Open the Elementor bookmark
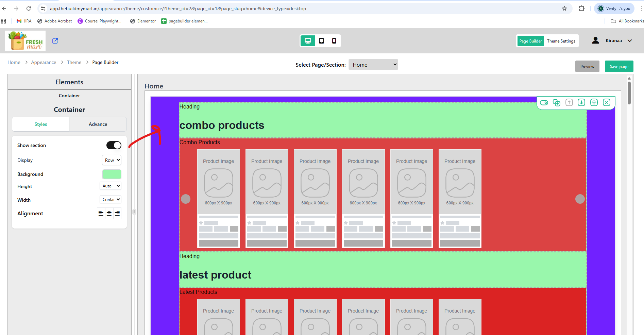The image size is (644, 335). coord(143,21)
